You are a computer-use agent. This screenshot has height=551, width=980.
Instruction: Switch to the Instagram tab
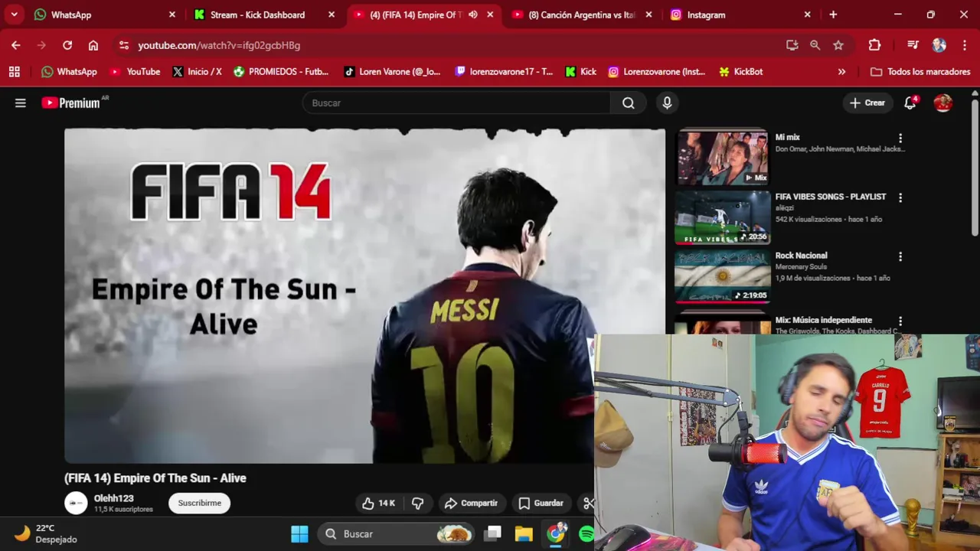pos(740,15)
